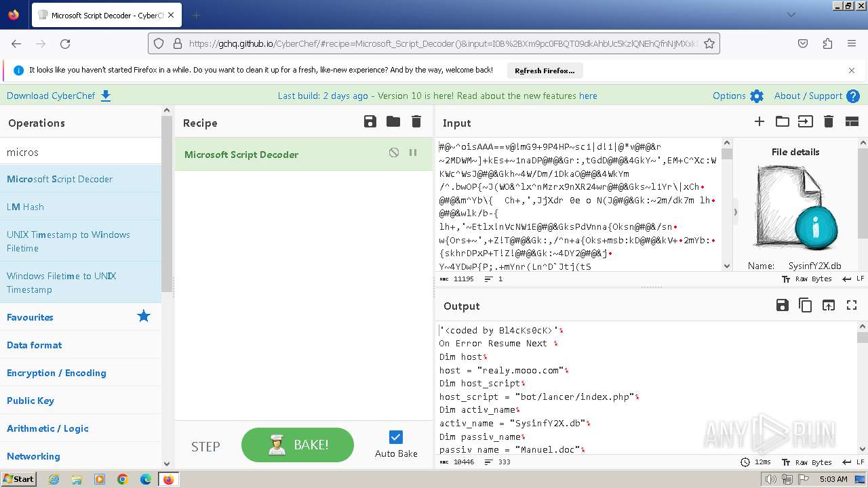Change output character encoding Raw Bytes
868x488 pixels.
point(806,462)
